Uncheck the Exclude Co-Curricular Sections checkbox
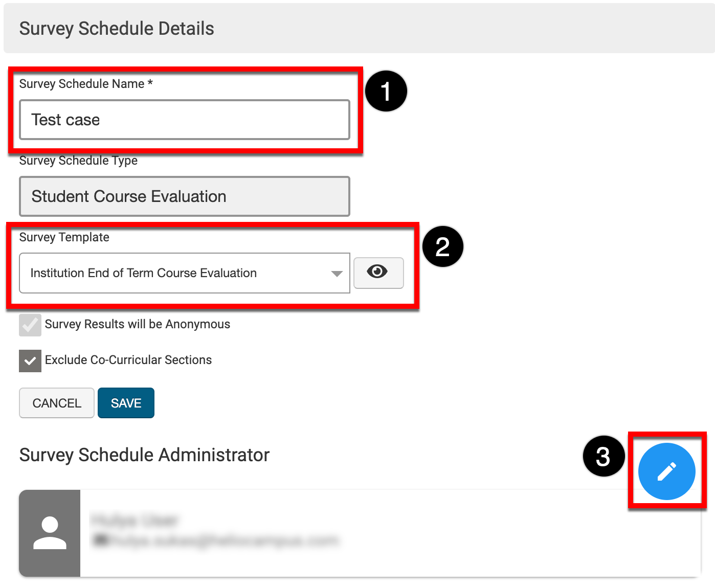This screenshot has height=588, width=715. tap(30, 360)
